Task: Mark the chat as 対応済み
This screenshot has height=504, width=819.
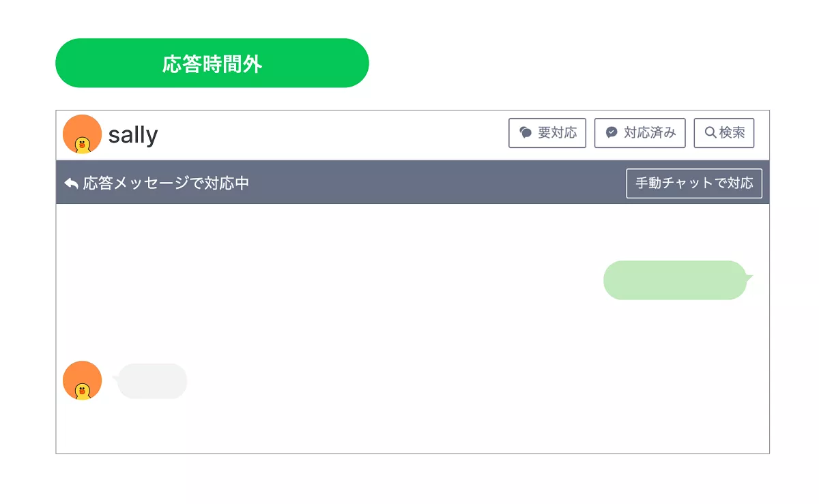Action: (635, 133)
